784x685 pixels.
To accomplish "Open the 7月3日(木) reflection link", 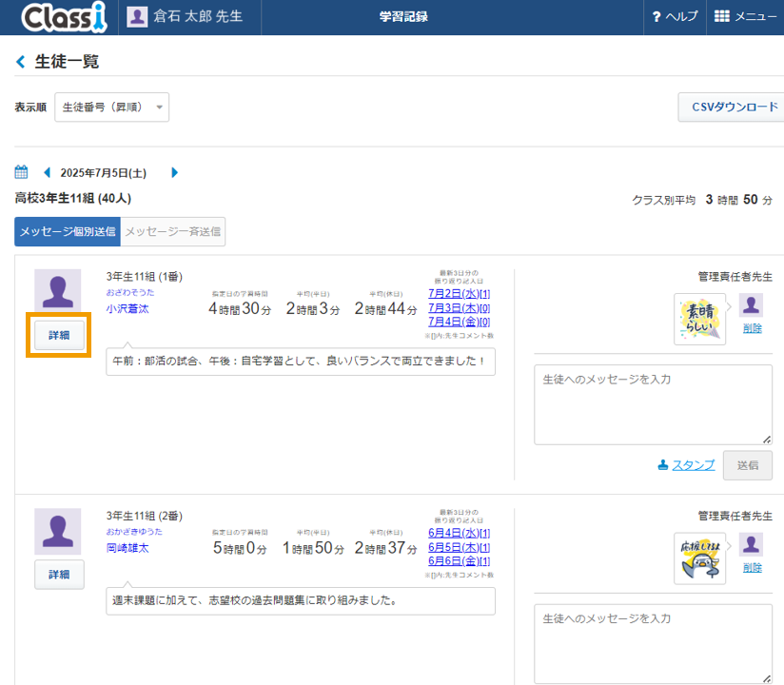I will [x=459, y=307].
